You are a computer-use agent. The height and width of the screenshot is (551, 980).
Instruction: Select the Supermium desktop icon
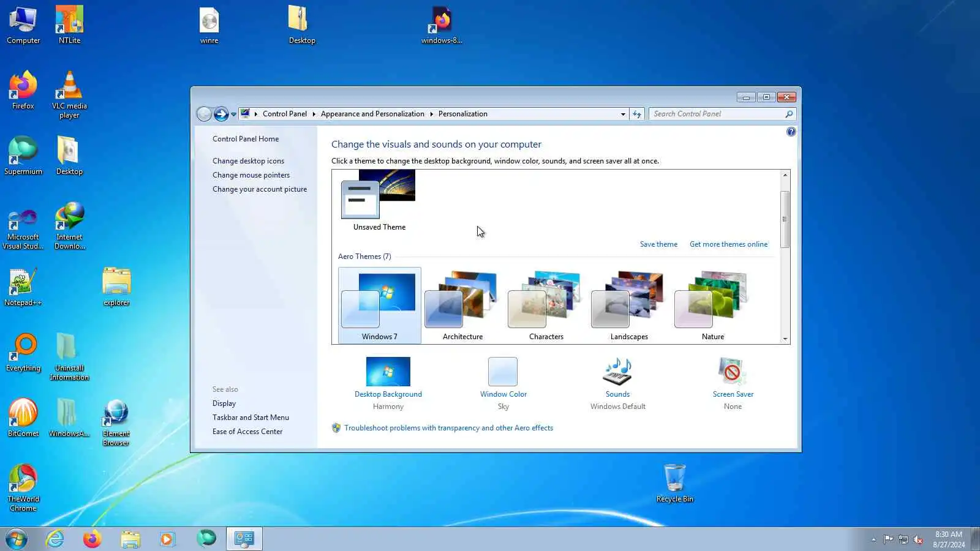tap(23, 156)
